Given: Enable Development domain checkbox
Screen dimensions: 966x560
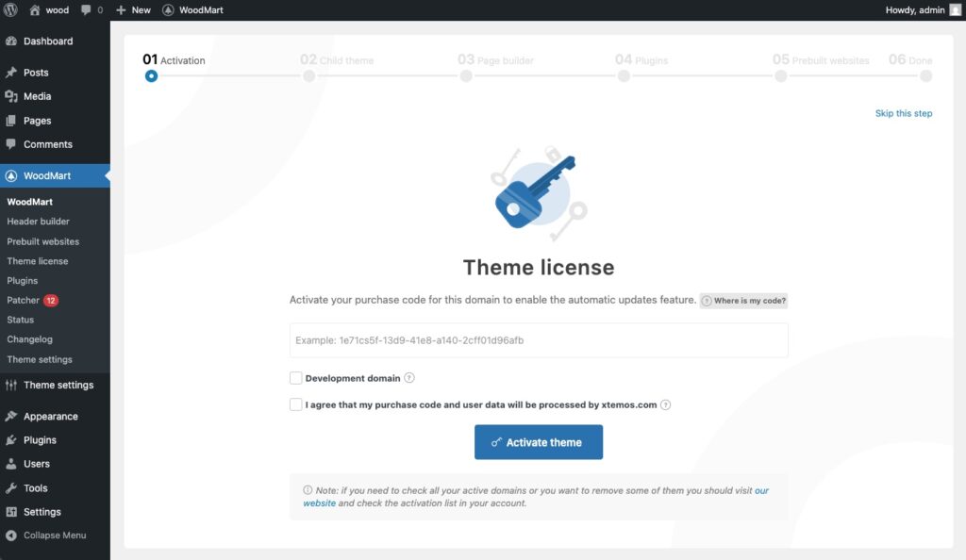Looking at the screenshot, I should (x=295, y=378).
